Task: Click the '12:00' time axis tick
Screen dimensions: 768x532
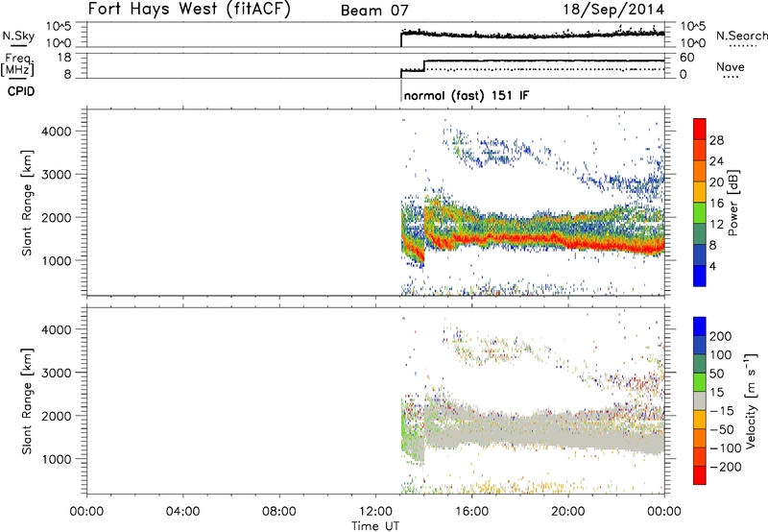Action: click(x=375, y=511)
